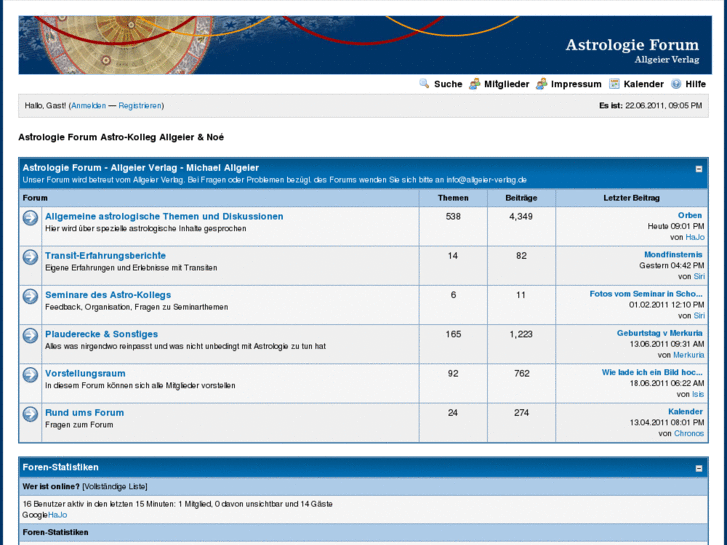Open the Chronos user profile link

coord(689,433)
